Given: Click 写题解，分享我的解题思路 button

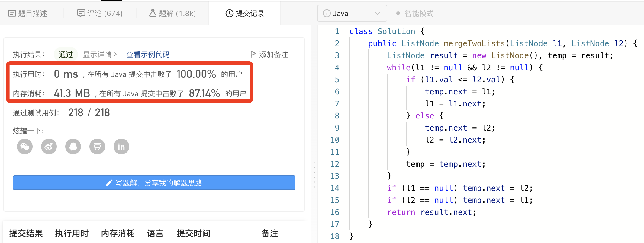Looking at the screenshot, I should pos(154,183).
